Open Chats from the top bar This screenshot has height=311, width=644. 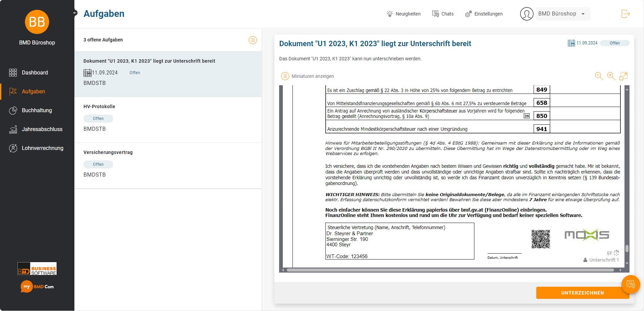click(x=443, y=14)
